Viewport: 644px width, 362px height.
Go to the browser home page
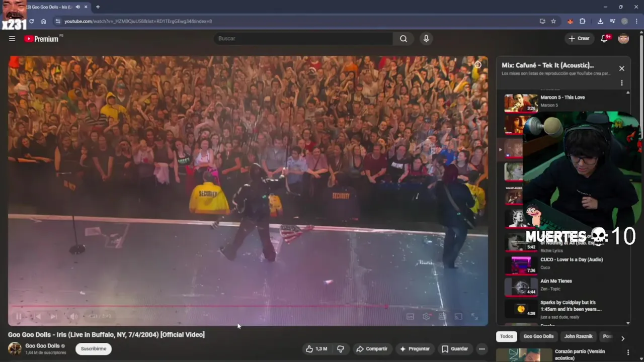(44, 21)
